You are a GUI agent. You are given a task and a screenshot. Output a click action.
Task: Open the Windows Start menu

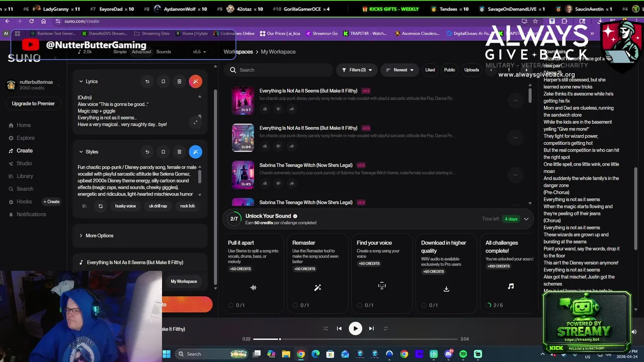[x=167, y=354]
